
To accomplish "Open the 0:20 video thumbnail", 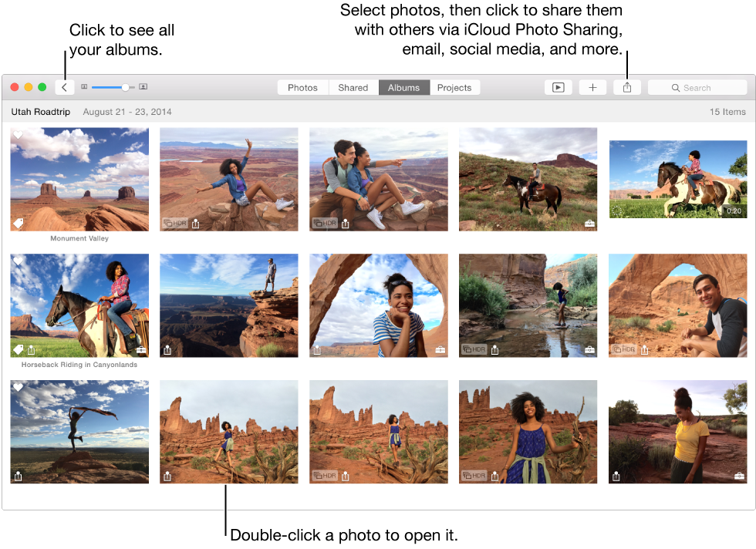I will pos(677,179).
